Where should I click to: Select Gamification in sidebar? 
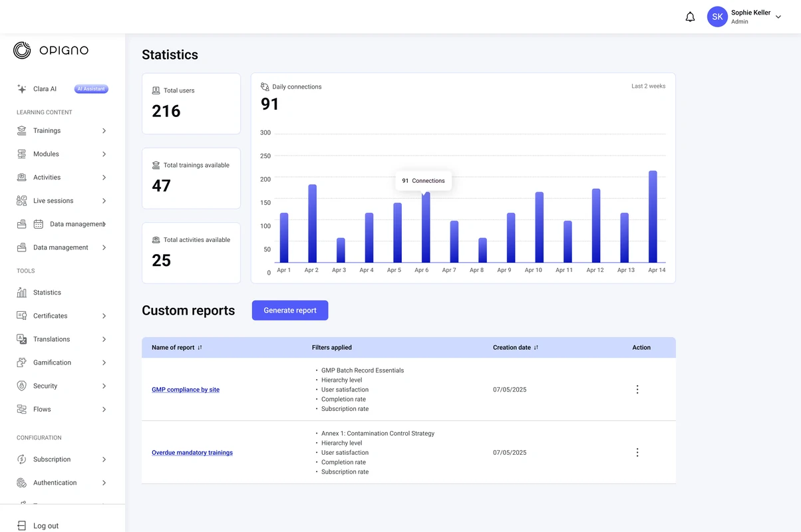[x=52, y=362]
